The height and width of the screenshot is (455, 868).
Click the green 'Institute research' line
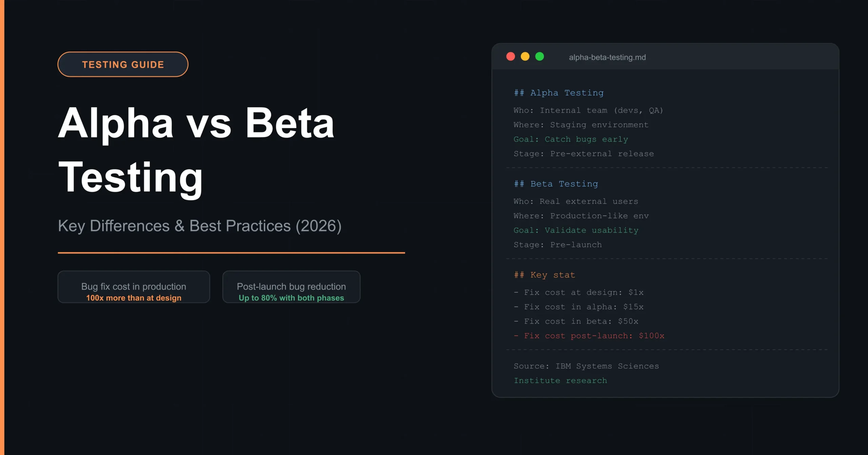coord(560,381)
